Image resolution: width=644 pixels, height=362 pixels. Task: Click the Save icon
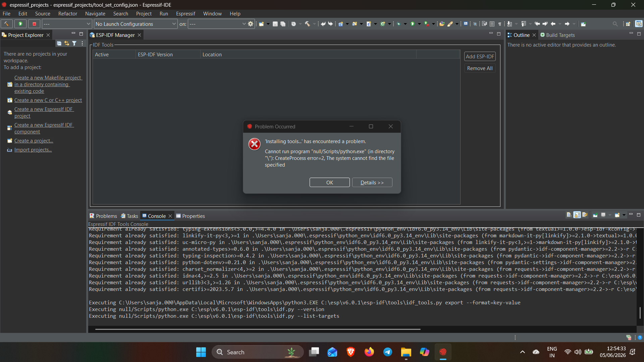tap(275, 24)
